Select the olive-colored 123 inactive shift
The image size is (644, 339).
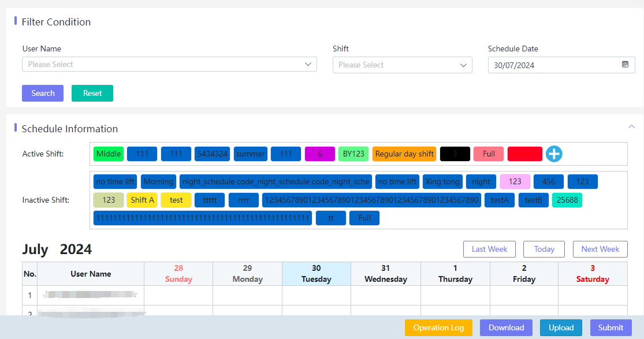pos(109,200)
